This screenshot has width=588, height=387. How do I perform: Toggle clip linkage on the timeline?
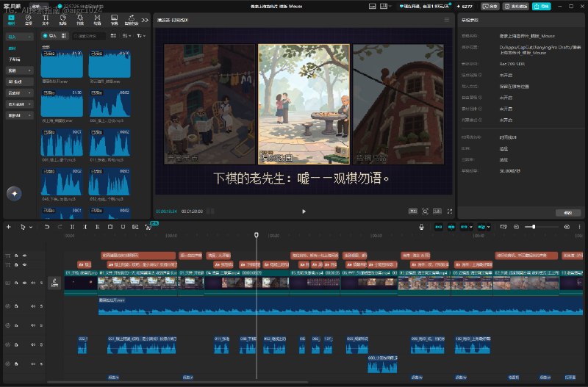[464, 227]
